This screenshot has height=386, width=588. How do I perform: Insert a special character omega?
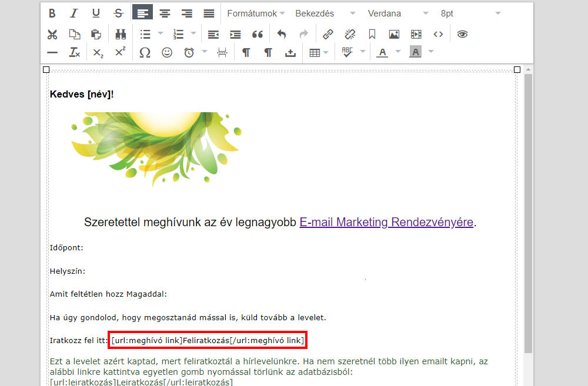point(145,52)
